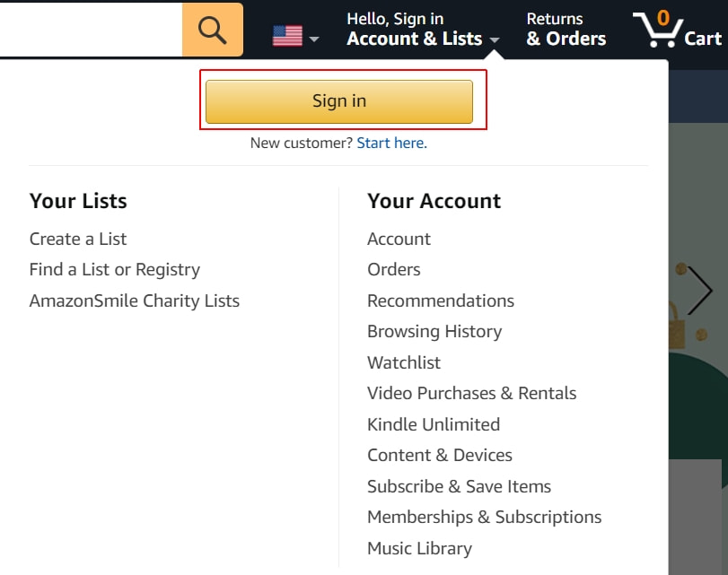The width and height of the screenshot is (728, 575).
Task: Go to Kindle Unlimited
Action: (x=434, y=424)
